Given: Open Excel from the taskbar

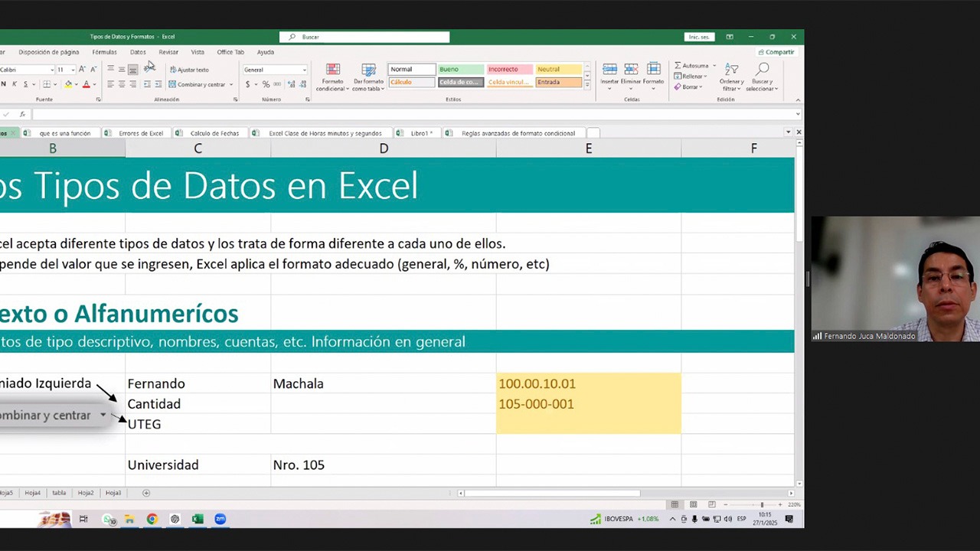Looking at the screenshot, I should tap(197, 519).
